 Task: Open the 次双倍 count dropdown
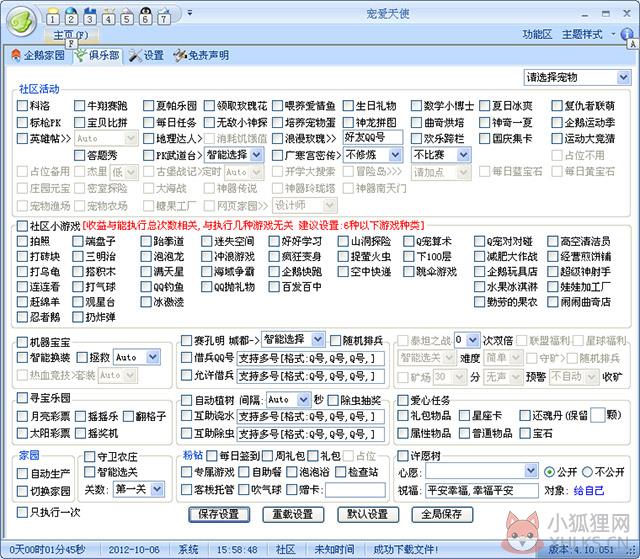(x=473, y=340)
